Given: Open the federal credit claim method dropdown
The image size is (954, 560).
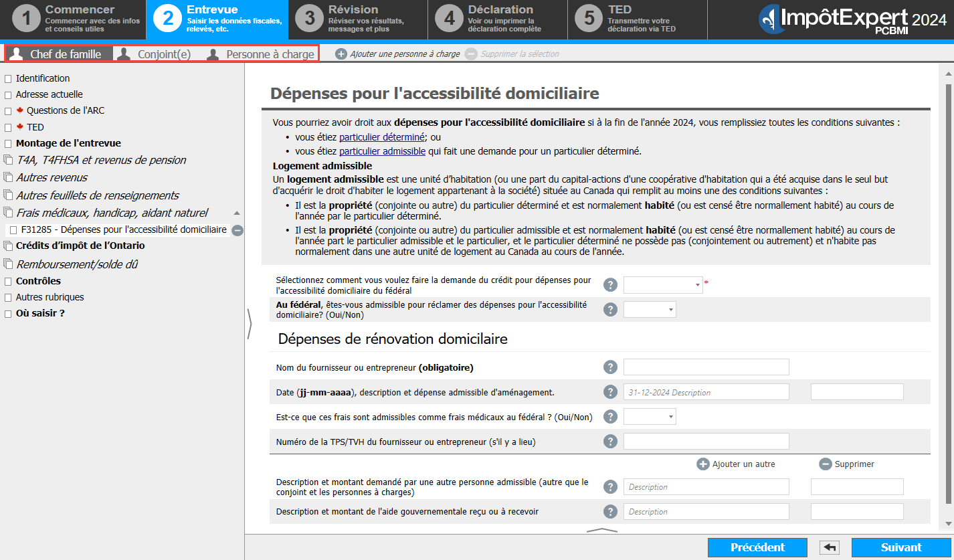Looking at the screenshot, I should click(x=663, y=285).
